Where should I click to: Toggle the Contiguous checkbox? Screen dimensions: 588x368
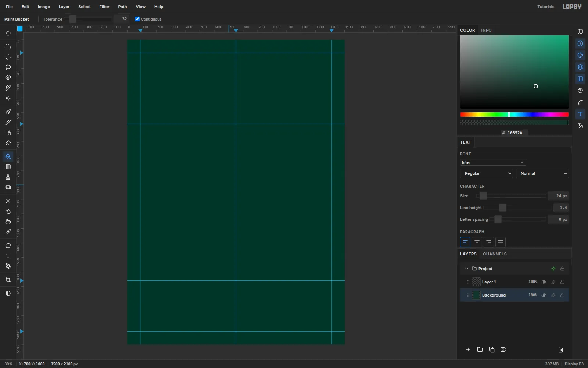point(137,19)
